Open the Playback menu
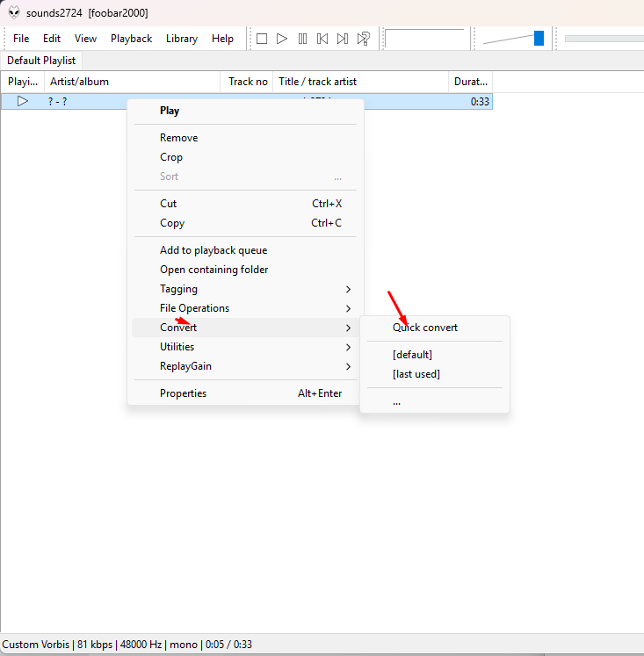This screenshot has width=644, height=656. 132,39
